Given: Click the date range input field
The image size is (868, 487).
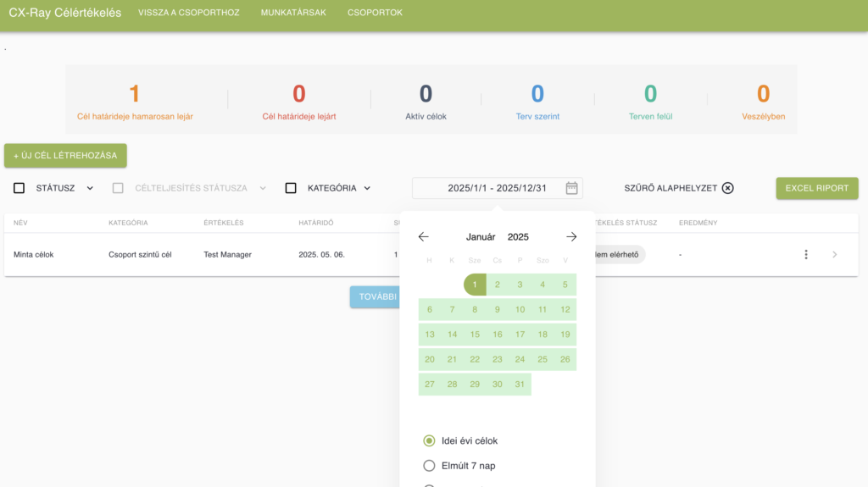Looking at the screenshot, I should (x=487, y=188).
